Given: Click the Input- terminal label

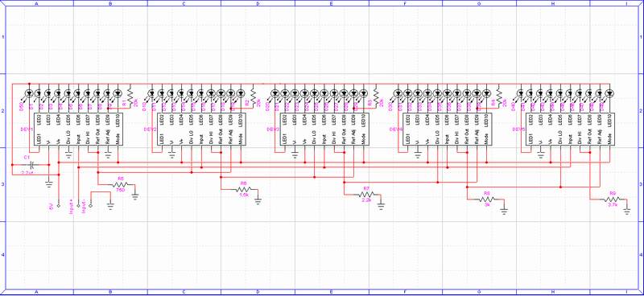Looking at the screenshot, I should (85, 205).
